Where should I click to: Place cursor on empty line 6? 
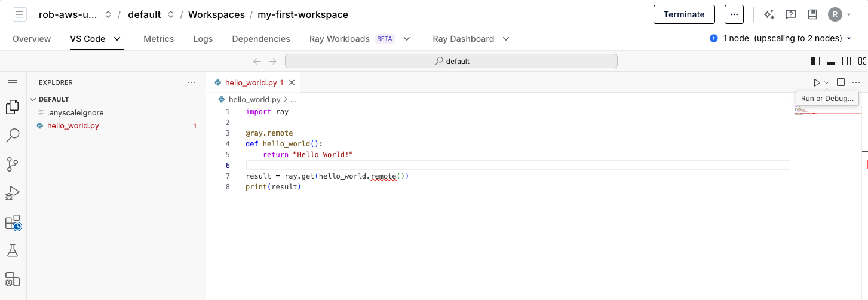pyautogui.click(x=517, y=165)
